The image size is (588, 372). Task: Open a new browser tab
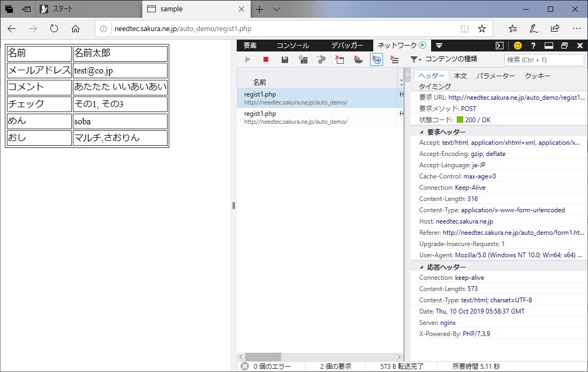[260, 9]
